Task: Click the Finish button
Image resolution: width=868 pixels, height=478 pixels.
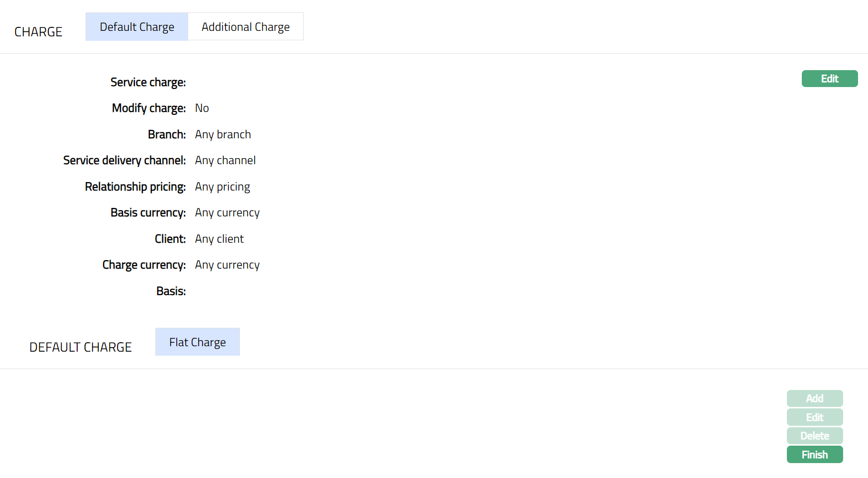Action: [x=814, y=455]
